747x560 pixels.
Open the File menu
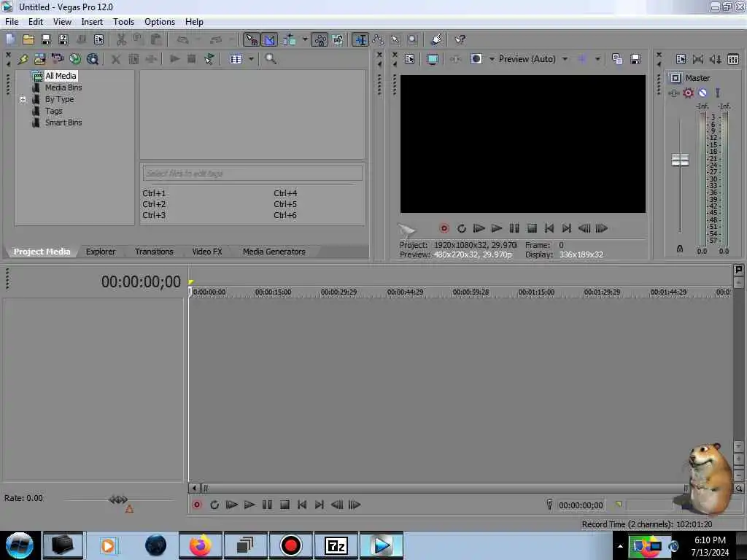point(12,22)
